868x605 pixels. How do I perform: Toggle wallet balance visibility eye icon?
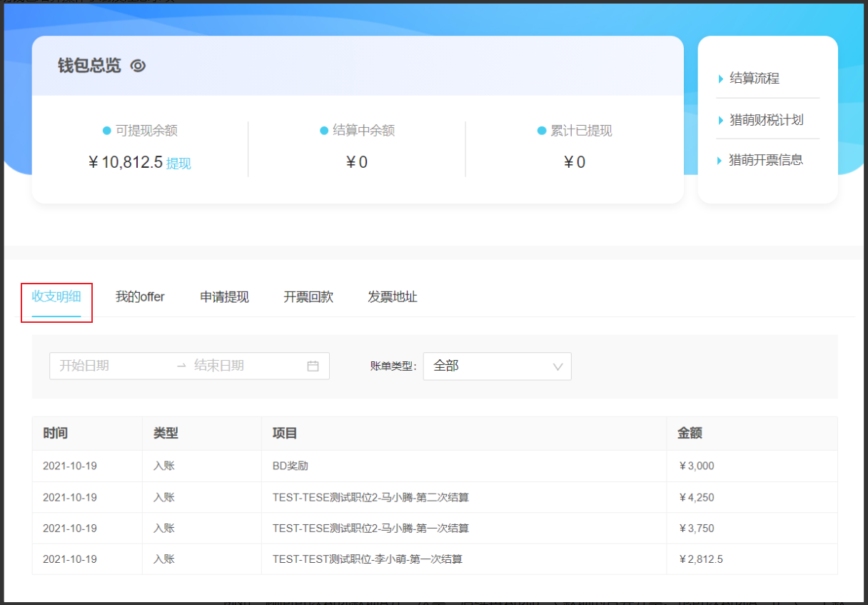(138, 66)
